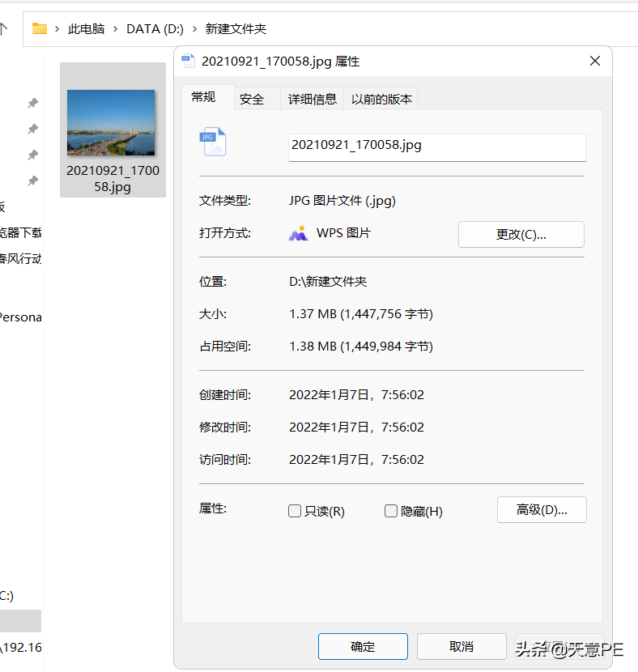Open the 详细信息 tab

(312, 100)
